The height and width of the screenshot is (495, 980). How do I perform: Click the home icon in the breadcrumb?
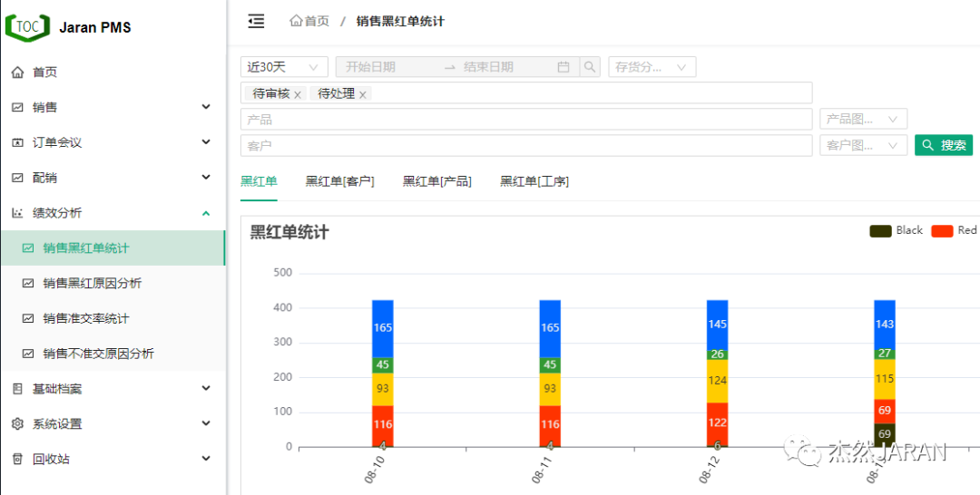coord(296,21)
